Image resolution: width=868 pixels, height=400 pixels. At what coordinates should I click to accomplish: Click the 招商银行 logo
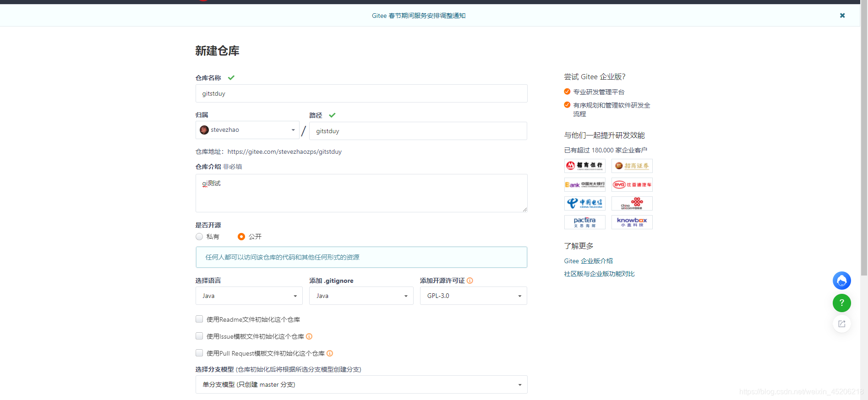pos(585,166)
